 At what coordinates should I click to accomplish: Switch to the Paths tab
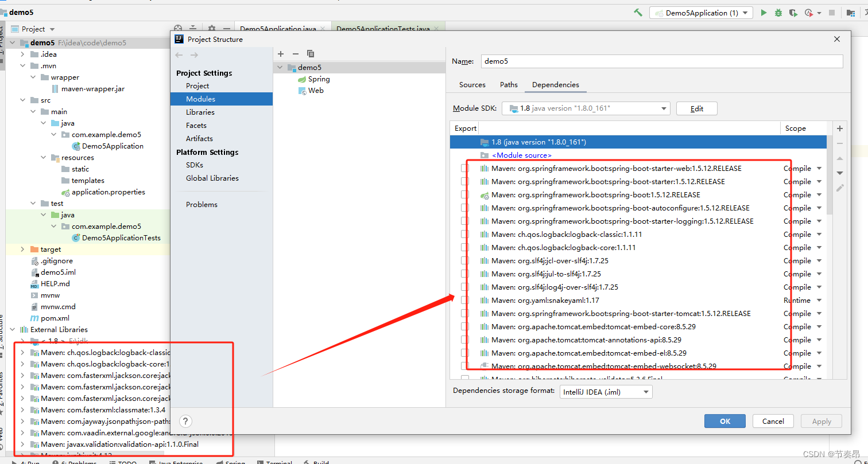click(x=509, y=85)
